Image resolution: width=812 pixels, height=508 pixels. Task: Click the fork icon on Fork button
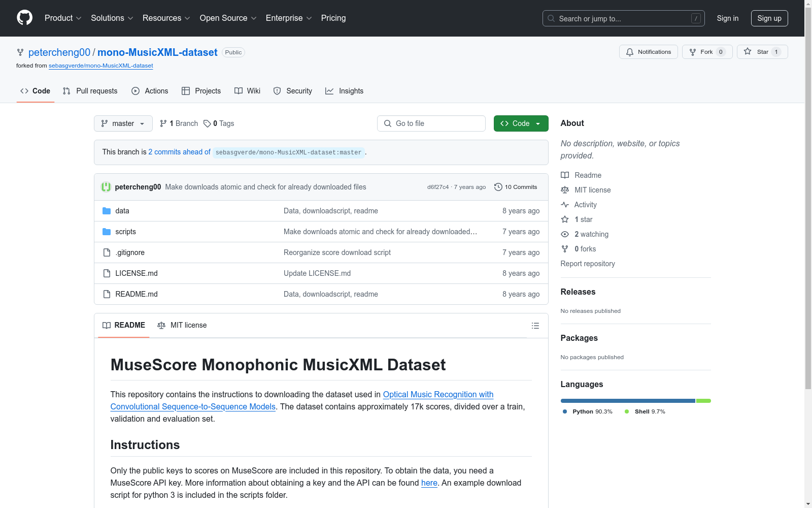[693, 52]
